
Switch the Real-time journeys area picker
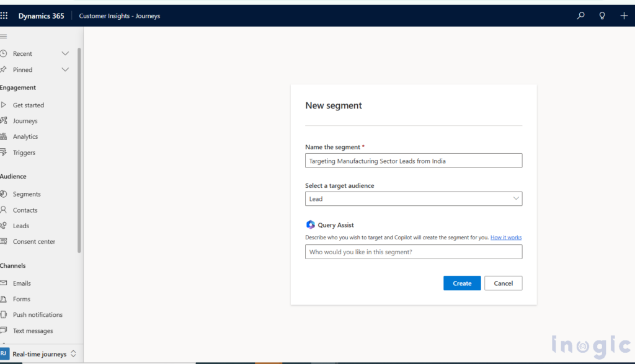[x=40, y=353]
